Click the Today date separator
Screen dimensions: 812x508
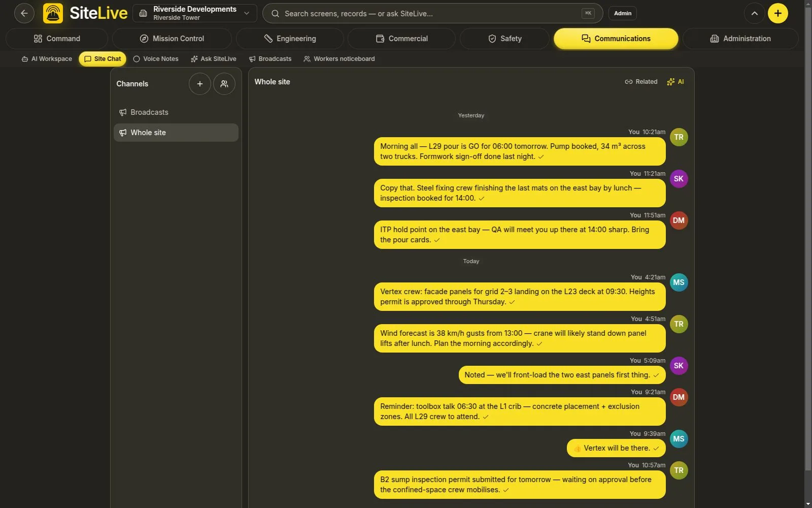coord(471,261)
